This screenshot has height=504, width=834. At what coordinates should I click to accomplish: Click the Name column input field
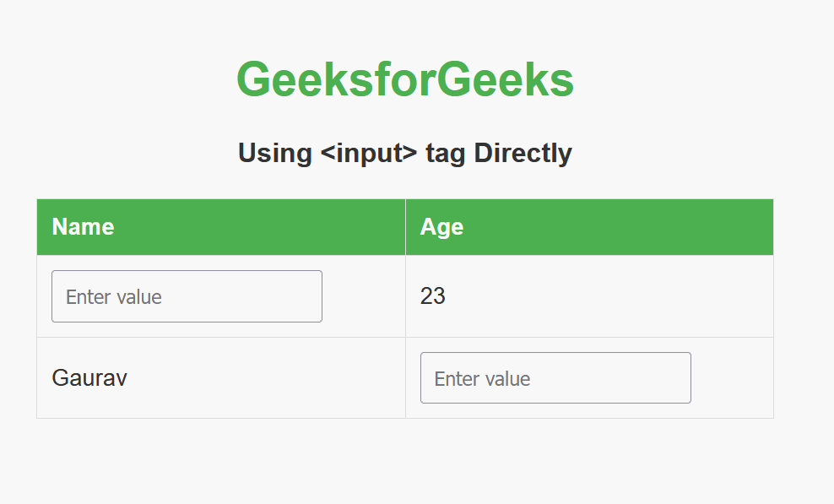[187, 296]
